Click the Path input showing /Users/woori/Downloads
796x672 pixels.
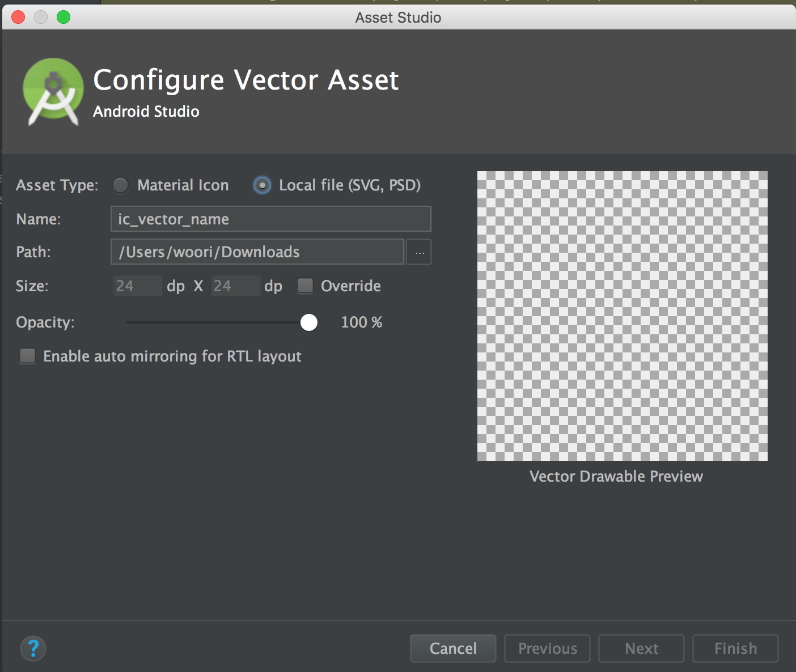click(256, 252)
